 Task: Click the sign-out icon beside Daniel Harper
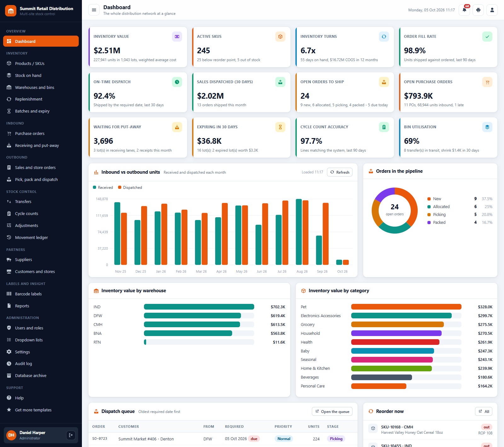[x=71, y=435]
